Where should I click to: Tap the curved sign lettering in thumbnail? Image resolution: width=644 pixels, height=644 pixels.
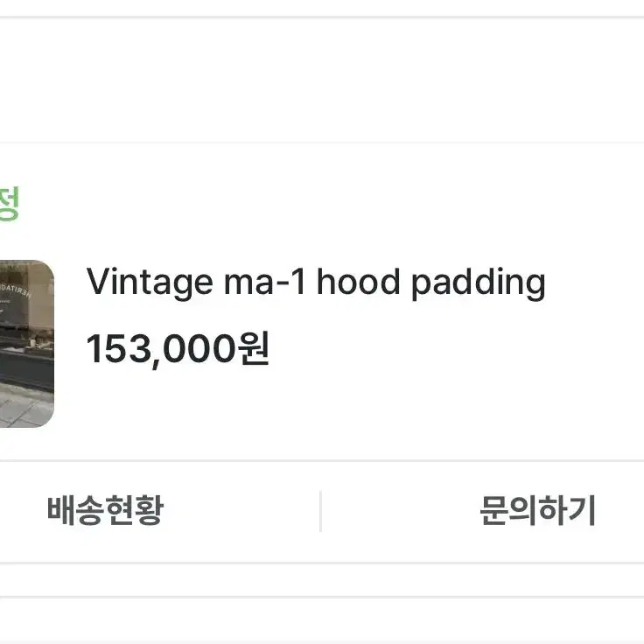[x=17, y=290]
